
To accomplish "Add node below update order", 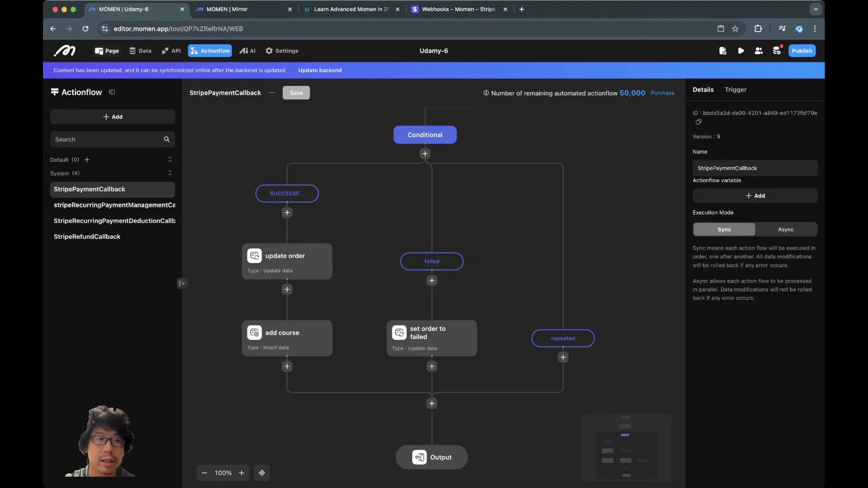I will [287, 290].
